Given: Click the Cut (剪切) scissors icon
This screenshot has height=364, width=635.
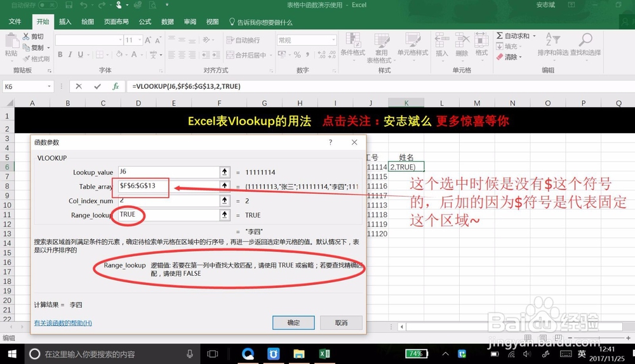Looking at the screenshot, I should pyautogui.click(x=26, y=36).
